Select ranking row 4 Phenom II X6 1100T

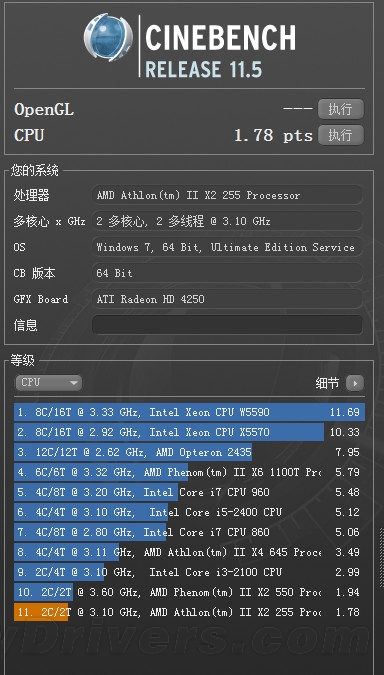pyautogui.click(x=189, y=472)
